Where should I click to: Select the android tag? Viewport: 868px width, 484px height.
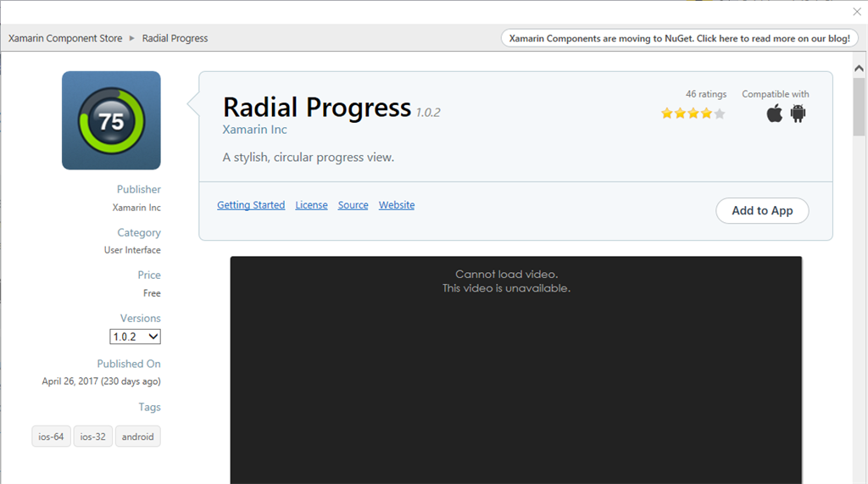pyautogui.click(x=138, y=437)
